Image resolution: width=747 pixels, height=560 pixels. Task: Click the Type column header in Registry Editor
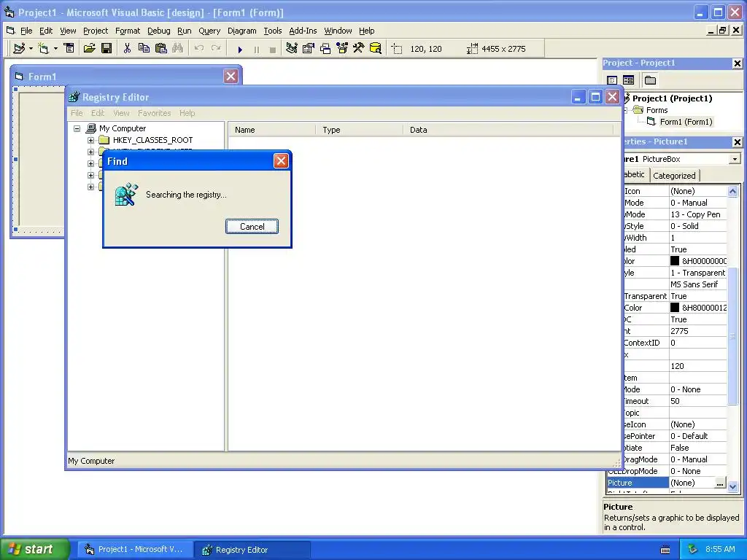point(359,130)
